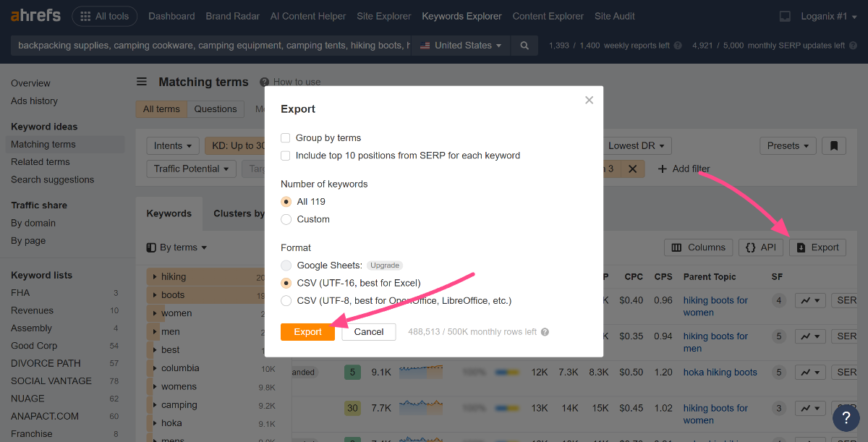Click the monitor icon beside Loganix #1
The width and height of the screenshot is (868, 442).
[785, 16]
